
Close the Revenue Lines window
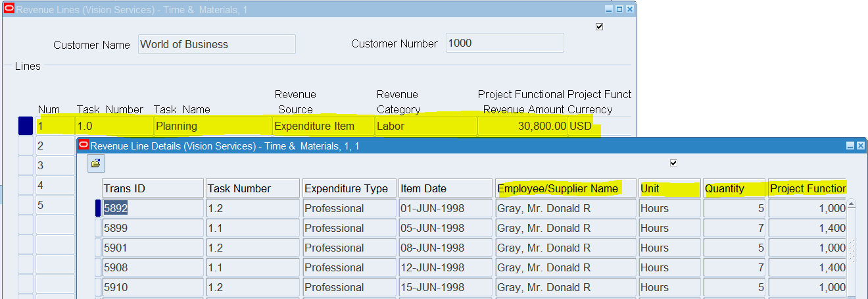coord(629,9)
